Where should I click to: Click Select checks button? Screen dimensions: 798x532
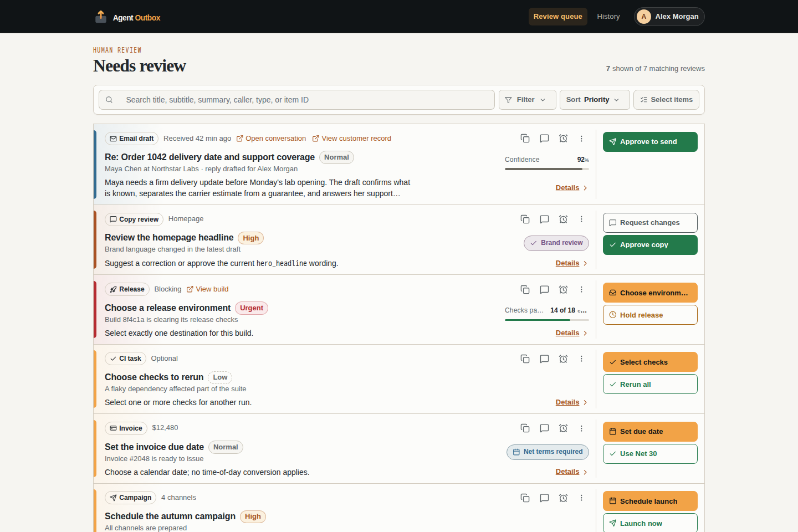tap(650, 362)
